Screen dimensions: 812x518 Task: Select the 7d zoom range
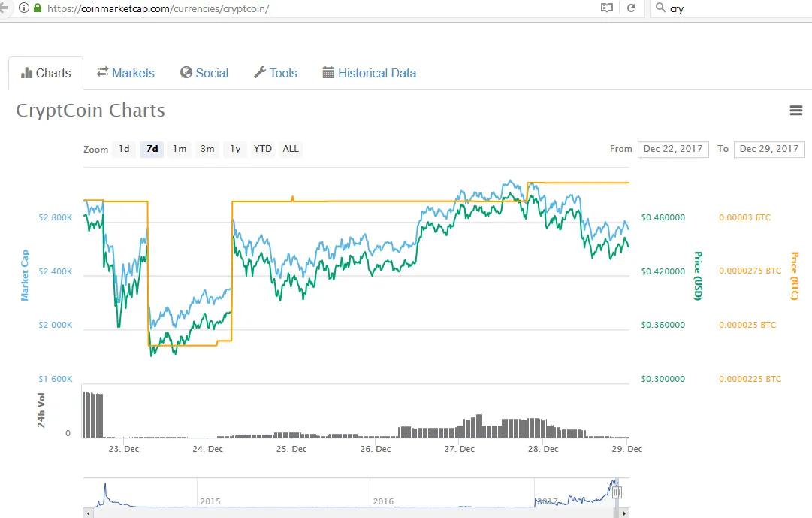click(x=152, y=149)
